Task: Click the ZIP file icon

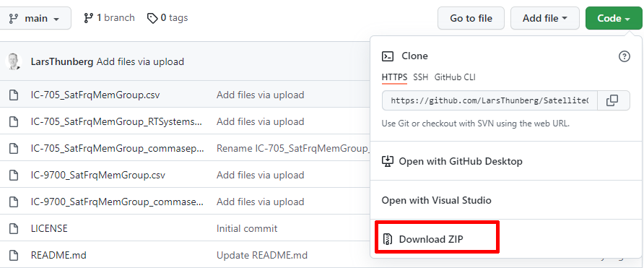Action: 387,239
